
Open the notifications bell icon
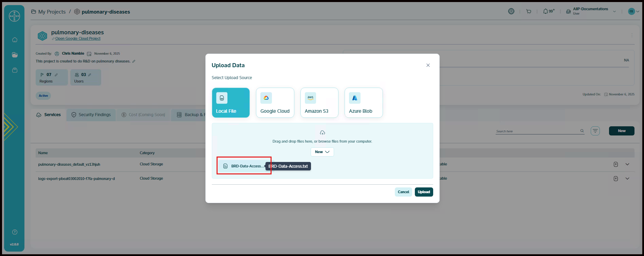point(546,12)
